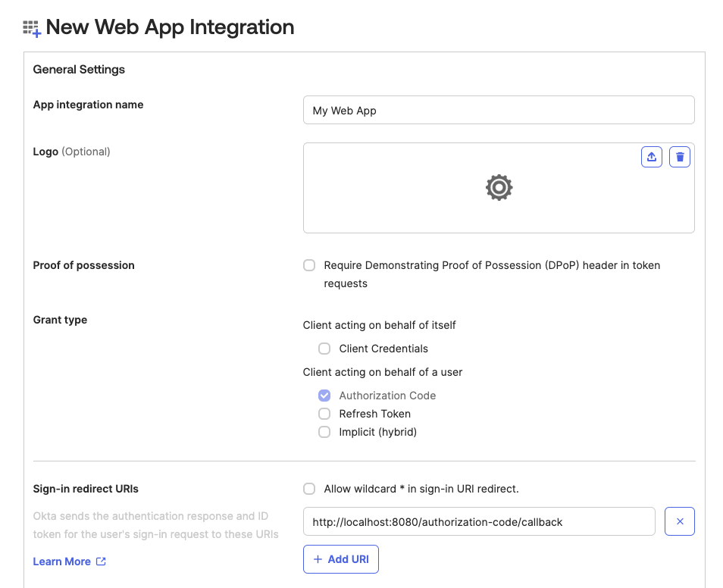Check the Client Credentials grant type

[x=324, y=349]
